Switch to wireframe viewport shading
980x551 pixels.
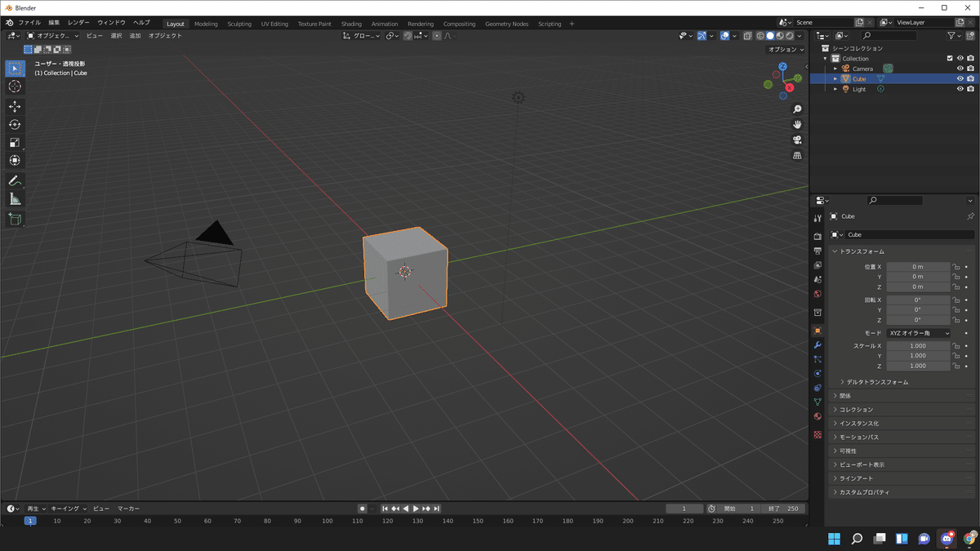760,36
